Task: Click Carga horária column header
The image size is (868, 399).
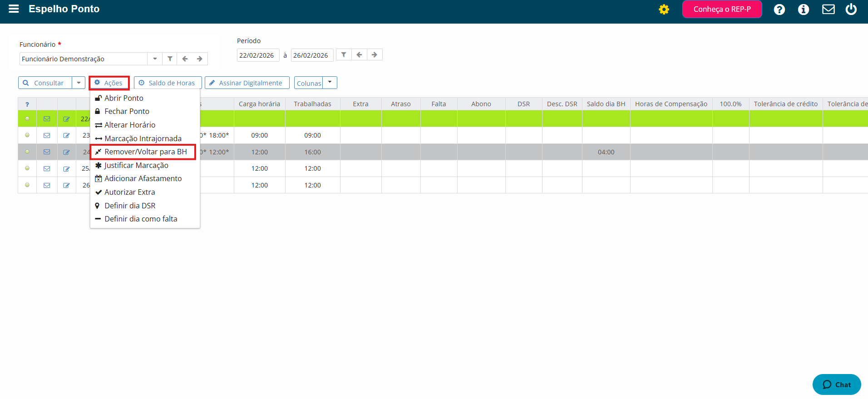Action: 260,104
